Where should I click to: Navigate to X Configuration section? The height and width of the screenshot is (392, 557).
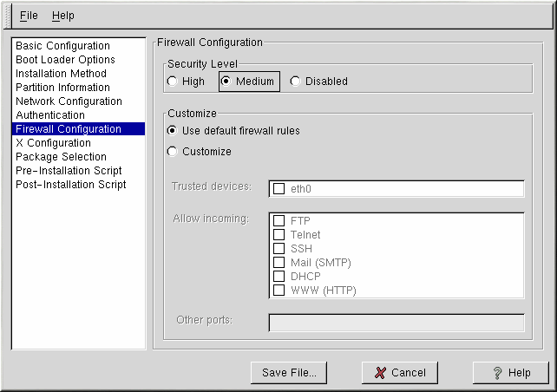(x=53, y=143)
